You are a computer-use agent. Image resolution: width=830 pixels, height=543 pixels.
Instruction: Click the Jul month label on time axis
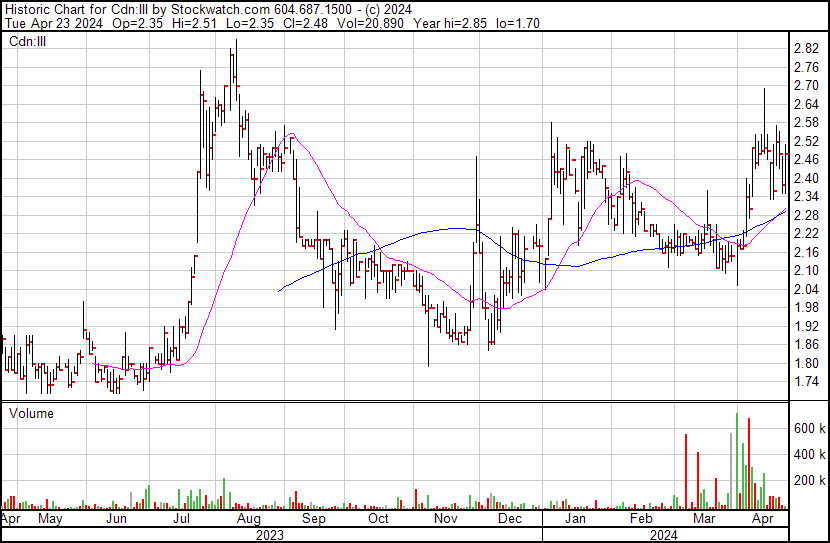click(x=183, y=520)
